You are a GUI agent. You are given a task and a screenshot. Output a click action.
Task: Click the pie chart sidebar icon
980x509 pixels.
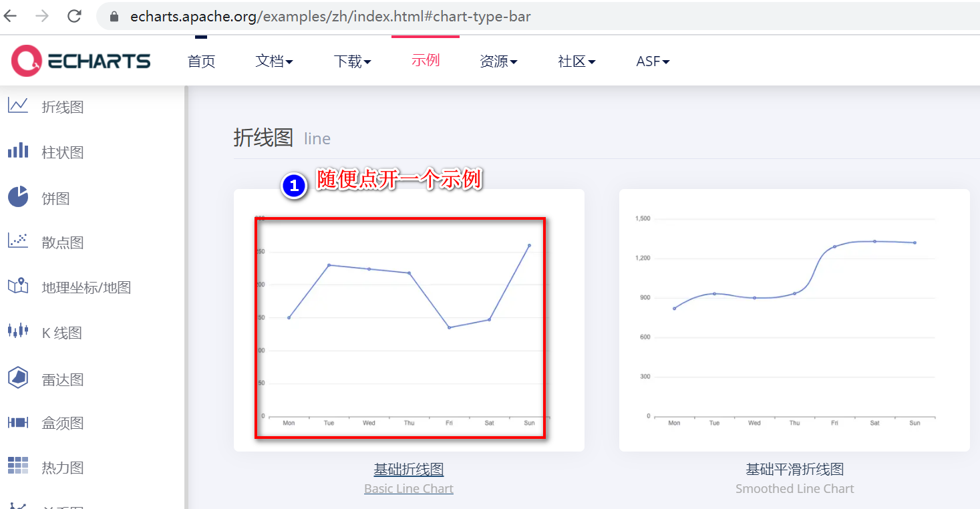pyautogui.click(x=18, y=197)
